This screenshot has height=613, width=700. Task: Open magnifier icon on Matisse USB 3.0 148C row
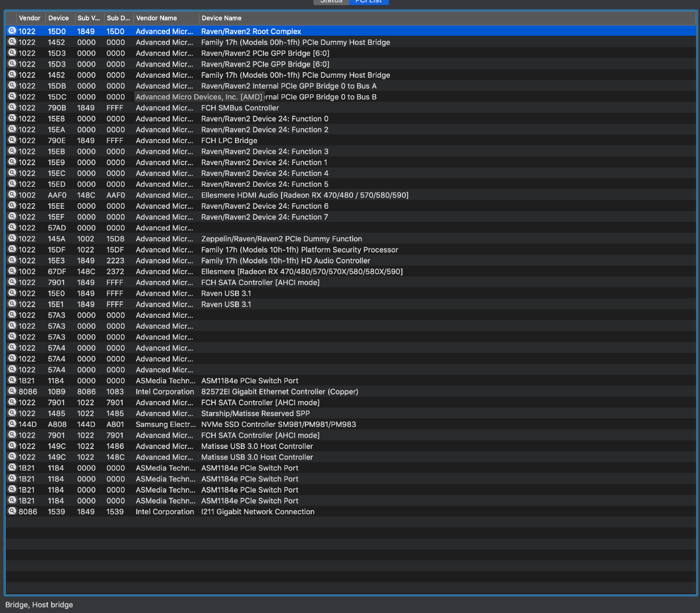11,457
